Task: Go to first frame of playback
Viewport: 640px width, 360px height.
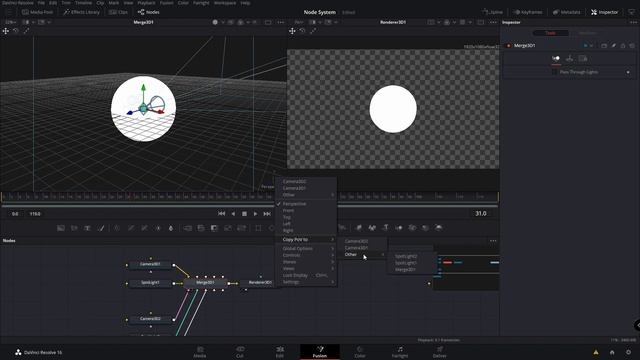Action: point(222,213)
